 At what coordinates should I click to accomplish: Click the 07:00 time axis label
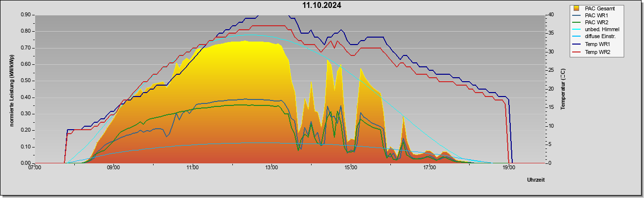tap(35, 168)
